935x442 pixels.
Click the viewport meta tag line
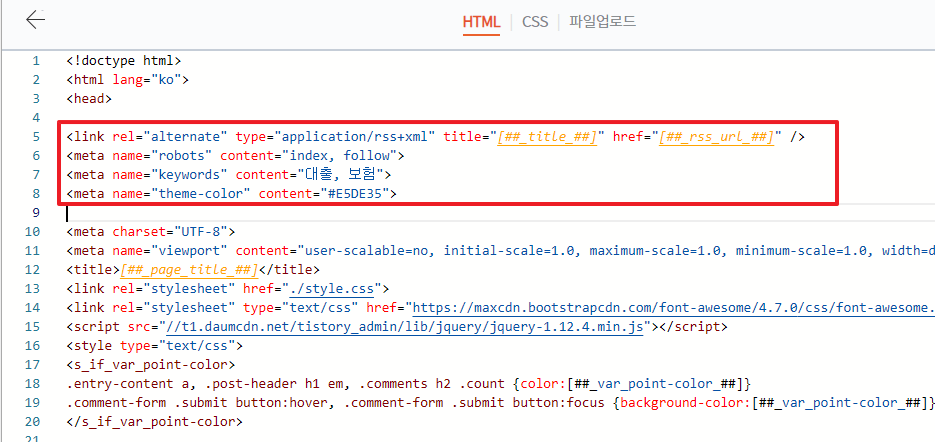tap(500, 251)
